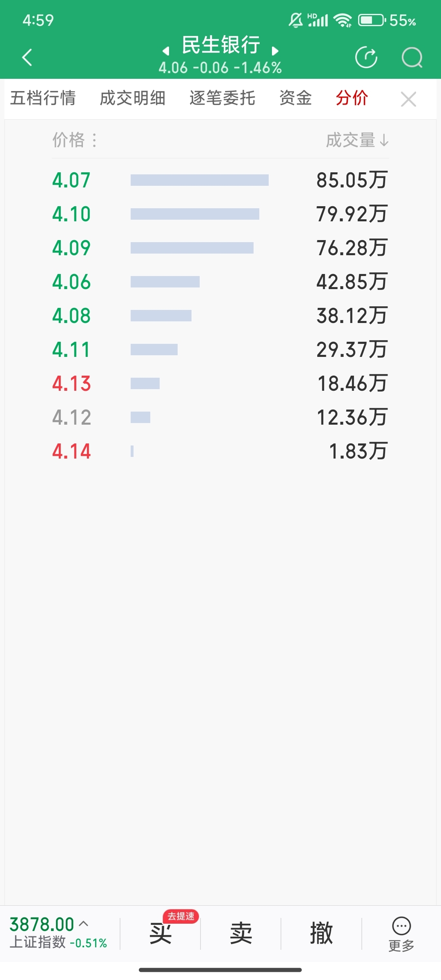Tap the 卖 sell button
Image resolution: width=441 pixels, height=980 pixels.
(241, 933)
